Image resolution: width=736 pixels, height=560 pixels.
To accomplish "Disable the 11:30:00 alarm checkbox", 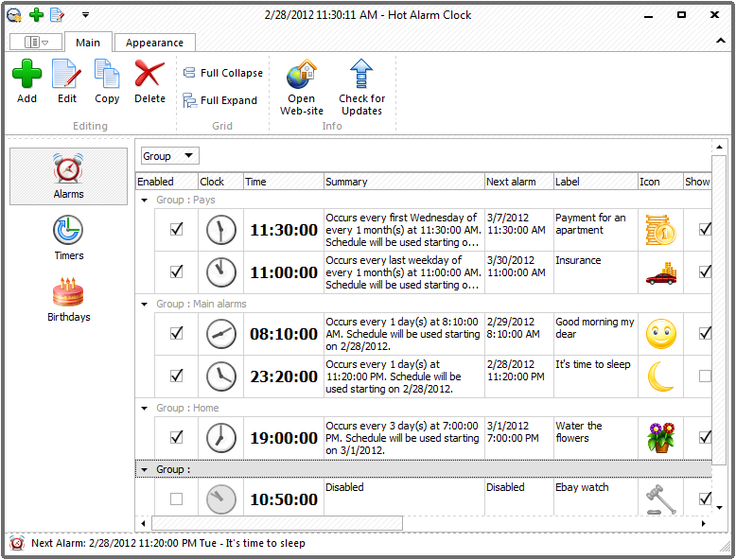I will pos(176,229).
